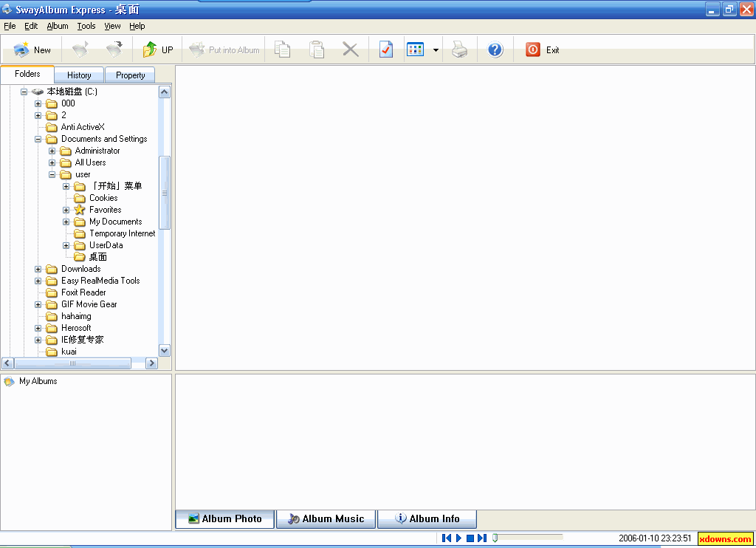
Task: Click folder tree horizontal scroll right arrow
Action: 151,363
